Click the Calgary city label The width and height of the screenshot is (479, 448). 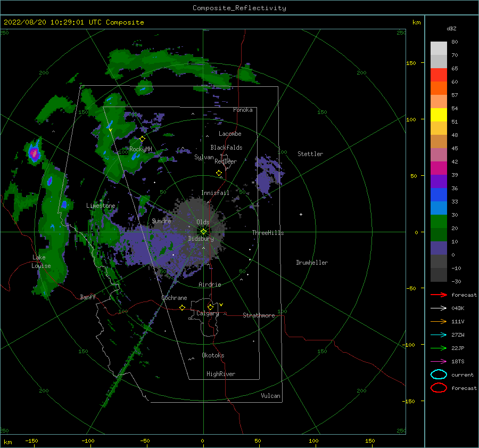(208, 313)
